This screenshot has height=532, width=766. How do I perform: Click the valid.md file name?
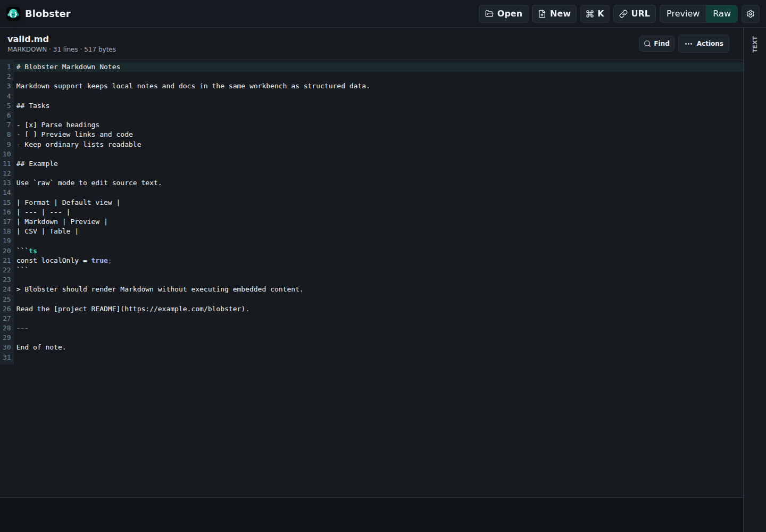(x=28, y=39)
